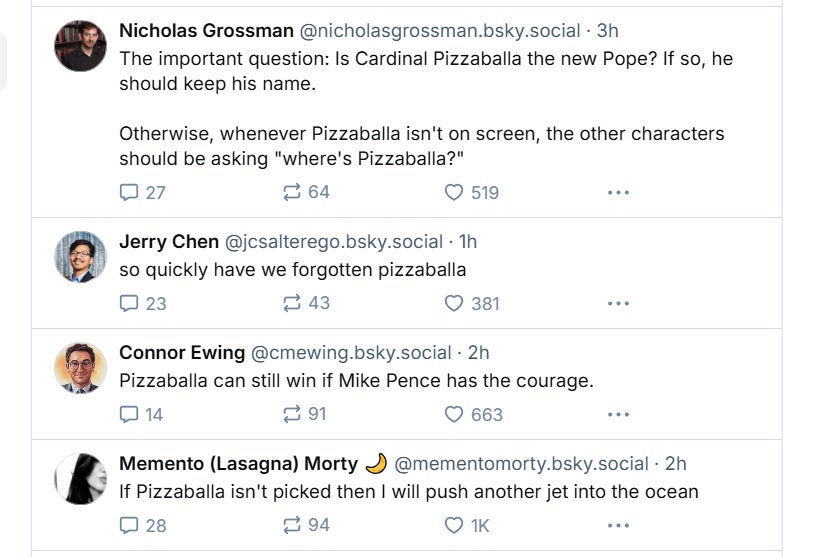Image resolution: width=817 pixels, height=557 pixels.
Task: Reply to Connor Ewing's Mike Pence post
Action: (x=129, y=414)
